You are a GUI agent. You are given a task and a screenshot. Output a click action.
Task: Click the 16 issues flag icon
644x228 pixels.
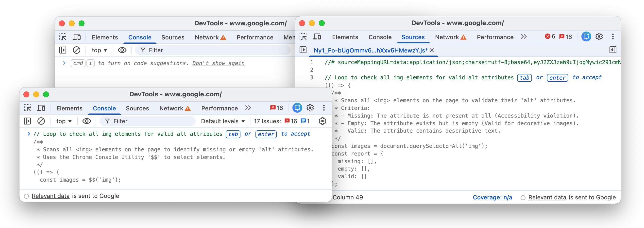pyautogui.click(x=276, y=108)
